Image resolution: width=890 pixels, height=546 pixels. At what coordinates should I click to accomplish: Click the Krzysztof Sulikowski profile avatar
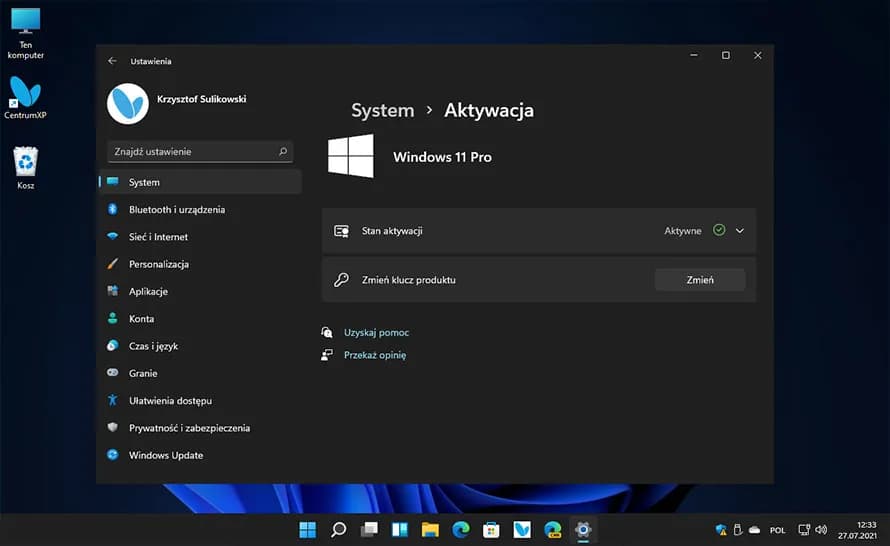[128, 103]
